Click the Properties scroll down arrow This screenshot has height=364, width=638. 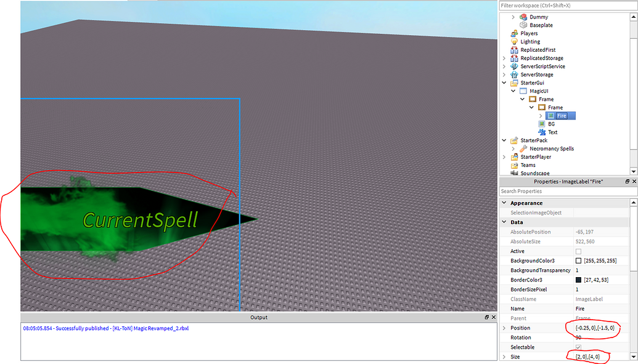[634, 357]
